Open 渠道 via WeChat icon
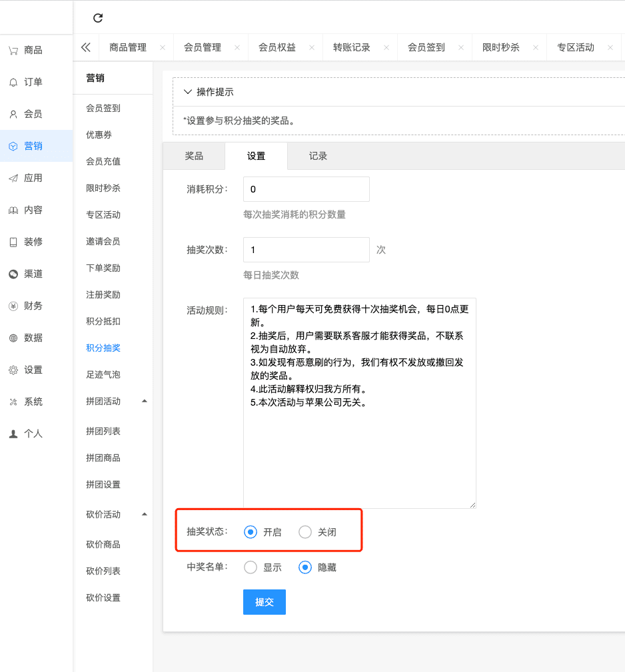Screen dimensions: 625x672 [13, 274]
